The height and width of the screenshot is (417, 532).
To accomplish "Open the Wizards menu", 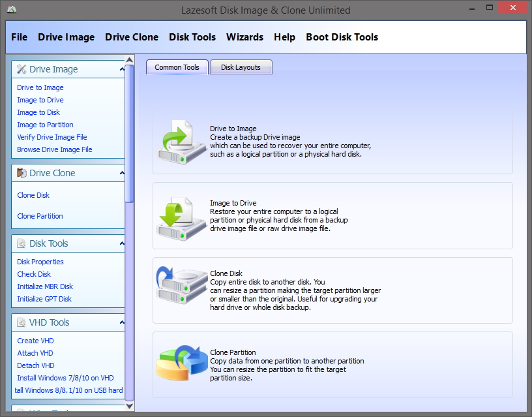I will click(244, 37).
